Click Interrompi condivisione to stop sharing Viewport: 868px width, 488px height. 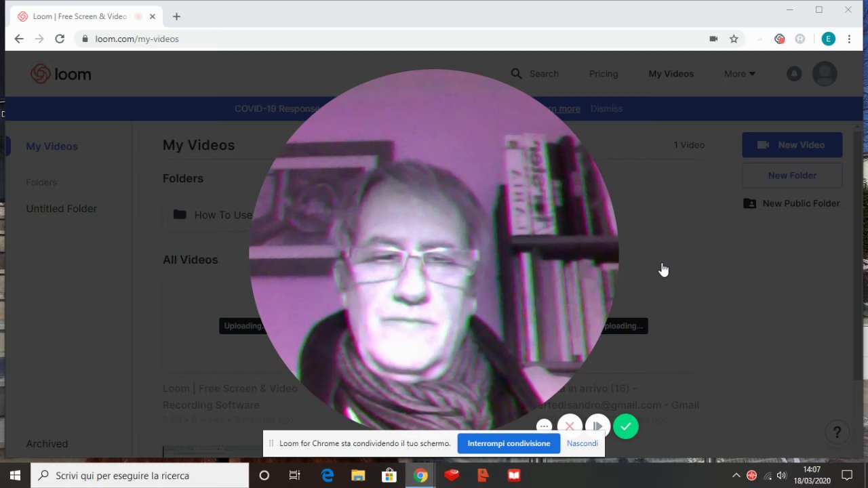pos(509,443)
